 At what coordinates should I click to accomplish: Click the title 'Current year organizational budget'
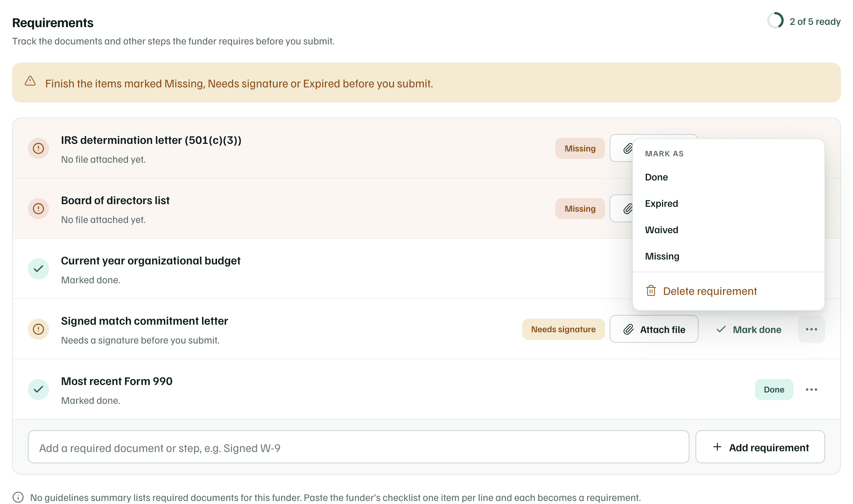pyautogui.click(x=151, y=261)
